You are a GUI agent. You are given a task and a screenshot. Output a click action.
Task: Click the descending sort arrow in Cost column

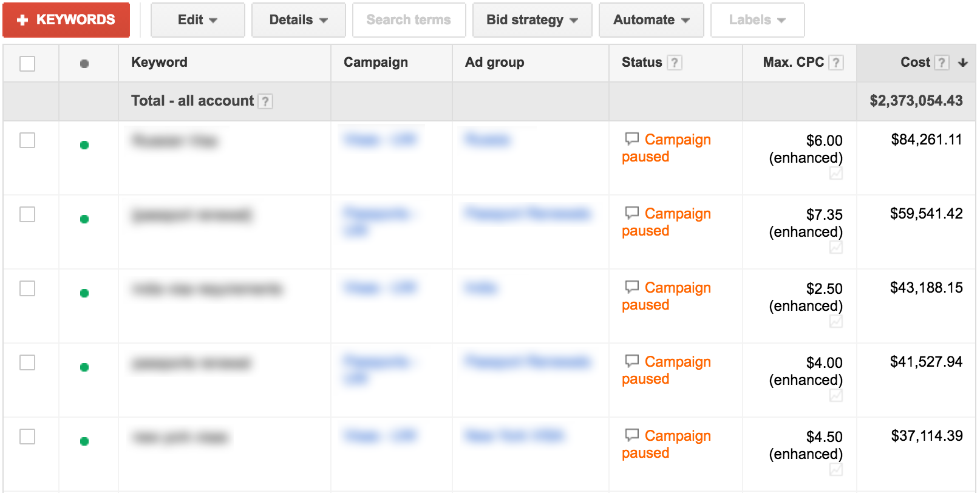pyautogui.click(x=962, y=63)
